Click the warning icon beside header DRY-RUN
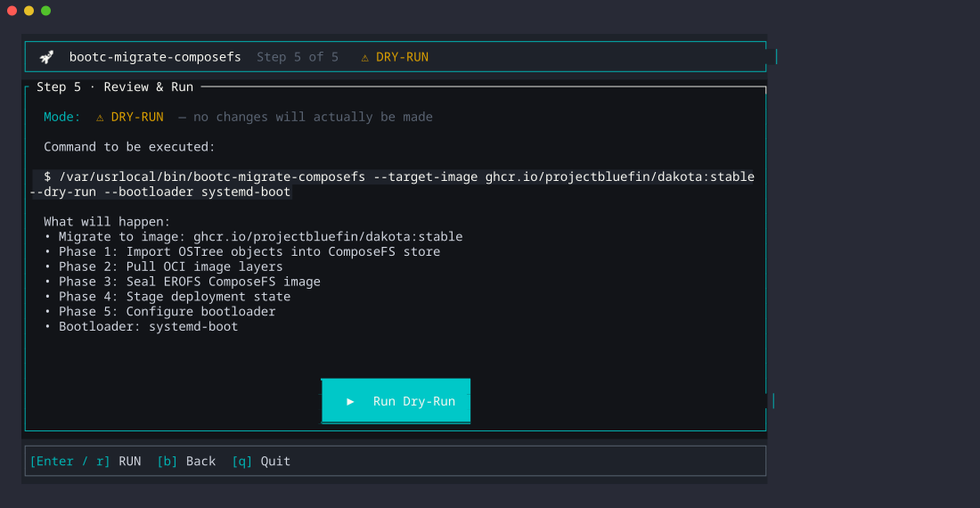Image resolution: width=980 pixels, height=508 pixels. (x=365, y=58)
